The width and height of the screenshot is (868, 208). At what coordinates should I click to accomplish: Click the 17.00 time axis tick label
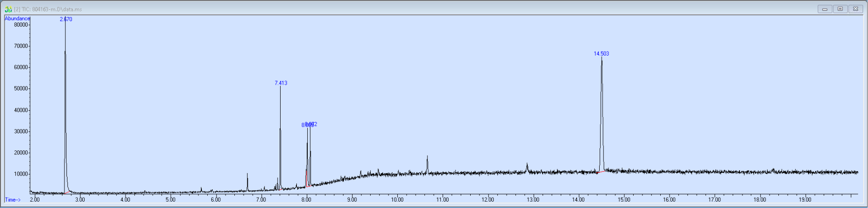tap(714, 200)
